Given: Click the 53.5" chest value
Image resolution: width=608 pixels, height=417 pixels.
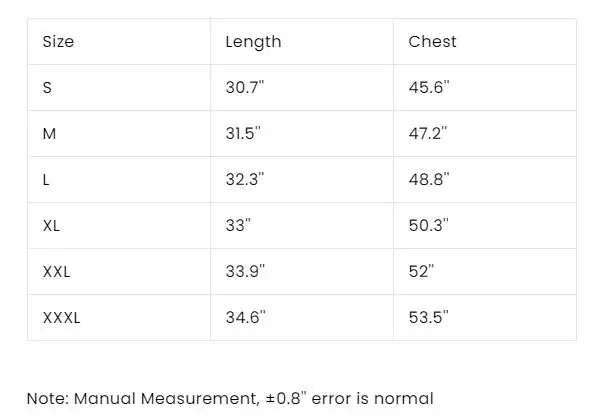Looking at the screenshot, I should pyautogui.click(x=428, y=317).
